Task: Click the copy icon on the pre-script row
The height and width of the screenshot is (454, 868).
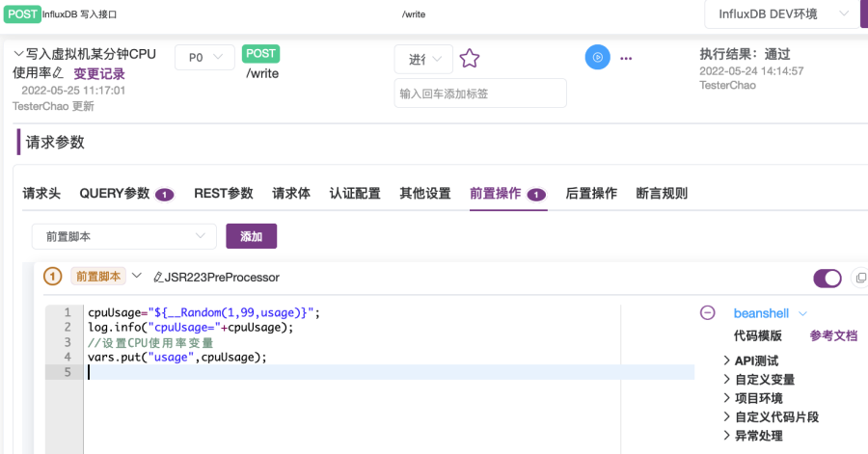Action: pos(860,279)
